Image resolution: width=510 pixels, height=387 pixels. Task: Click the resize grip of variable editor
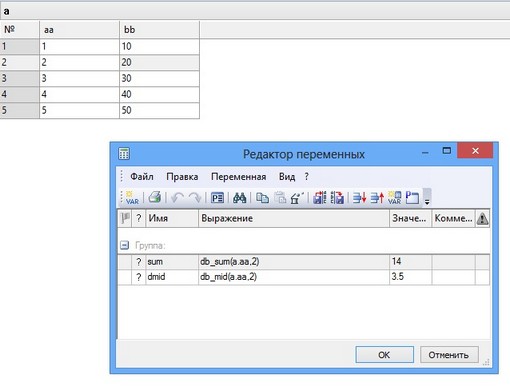pos(486,362)
